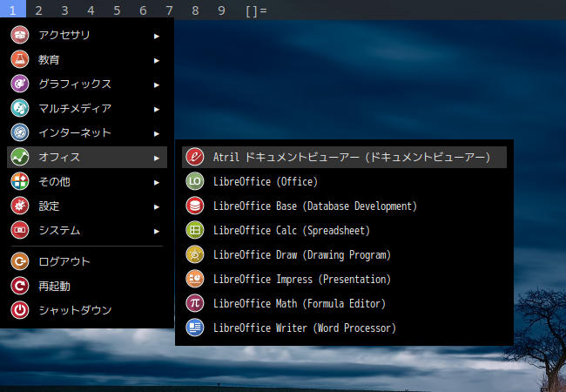Click the シャットダウン power icon
The height and width of the screenshot is (392, 566).
click(19, 310)
